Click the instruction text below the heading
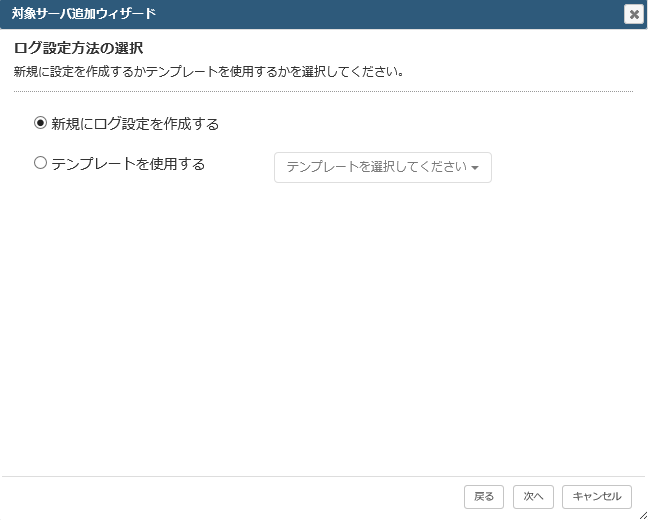This screenshot has width=648, height=520. click(x=209, y=72)
